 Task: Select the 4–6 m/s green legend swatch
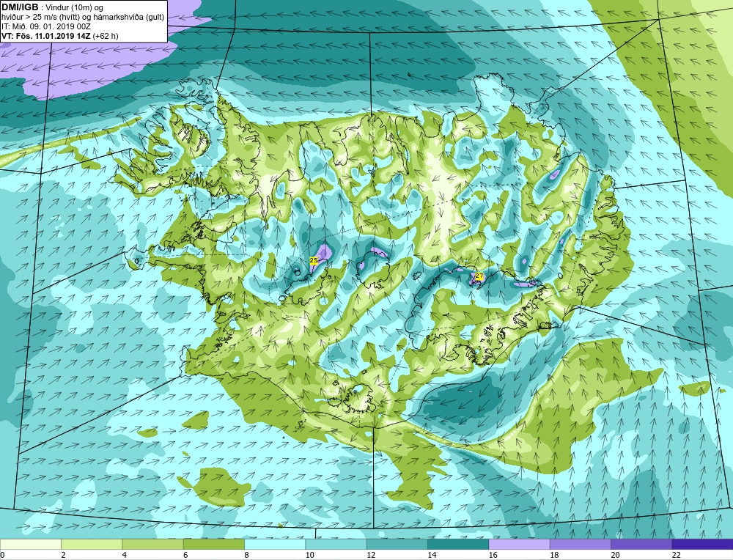click(153, 544)
